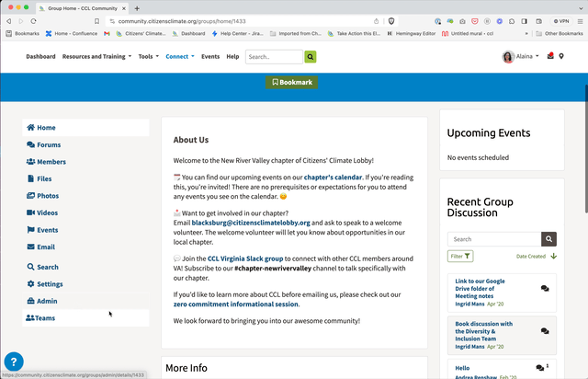Show more bookmarks with the chevron overflow
The image size is (588, 379).
pyautogui.click(x=526, y=33)
